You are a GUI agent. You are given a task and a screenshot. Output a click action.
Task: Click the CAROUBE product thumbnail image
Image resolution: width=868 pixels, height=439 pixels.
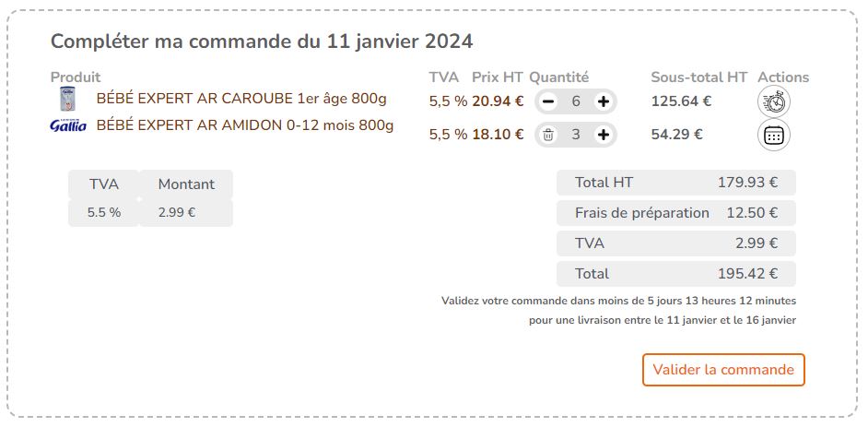tap(67, 100)
